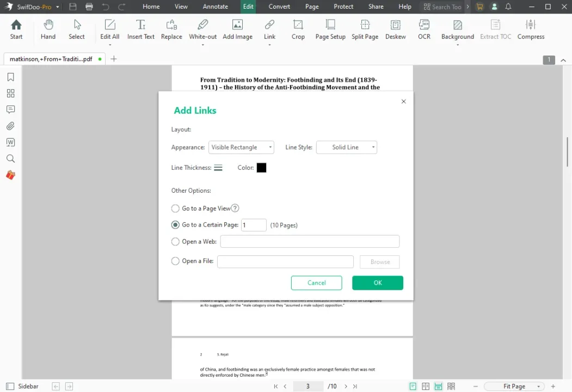Click the Deskew icon
572x392 pixels.
[x=395, y=29]
